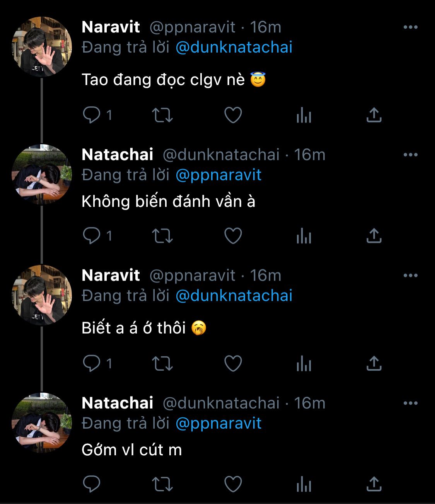View analytics of "Tao đang đọc clgv nè" tweet
Screen dimensions: 435x504
(304, 115)
